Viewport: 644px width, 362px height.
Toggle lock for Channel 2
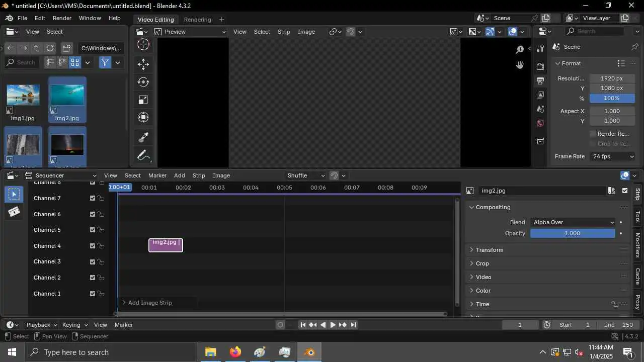tap(101, 278)
